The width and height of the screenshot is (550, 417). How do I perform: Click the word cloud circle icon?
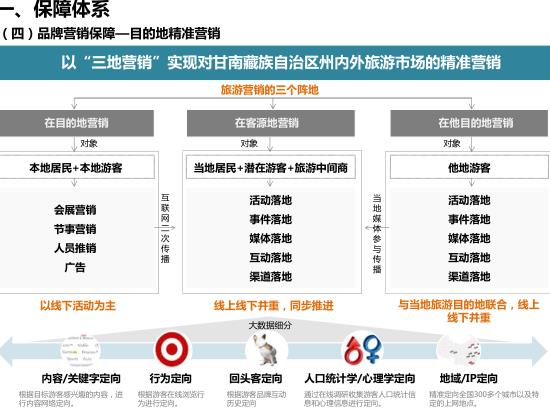80,350
